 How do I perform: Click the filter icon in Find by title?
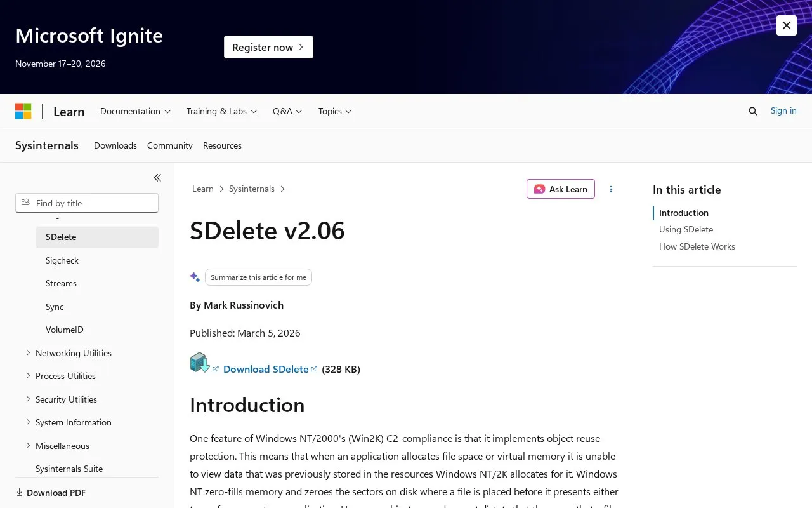click(25, 203)
